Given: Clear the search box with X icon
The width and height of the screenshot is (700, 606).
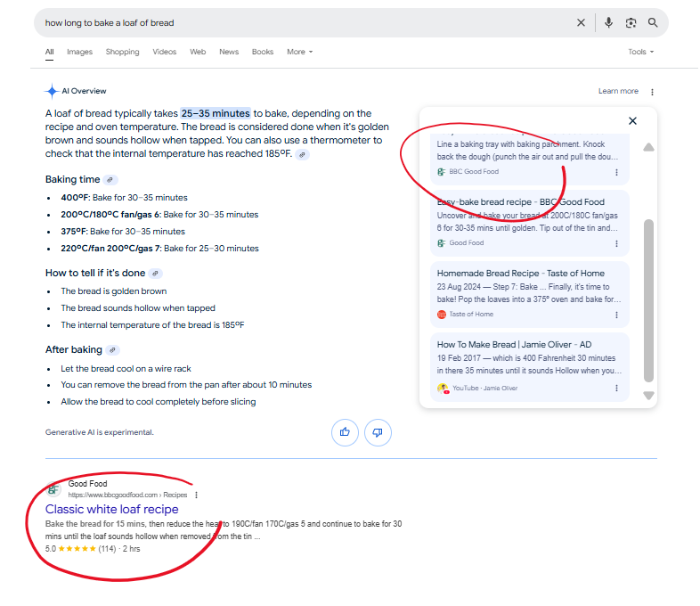Looking at the screenshot, I should click(x=581, y=23).
